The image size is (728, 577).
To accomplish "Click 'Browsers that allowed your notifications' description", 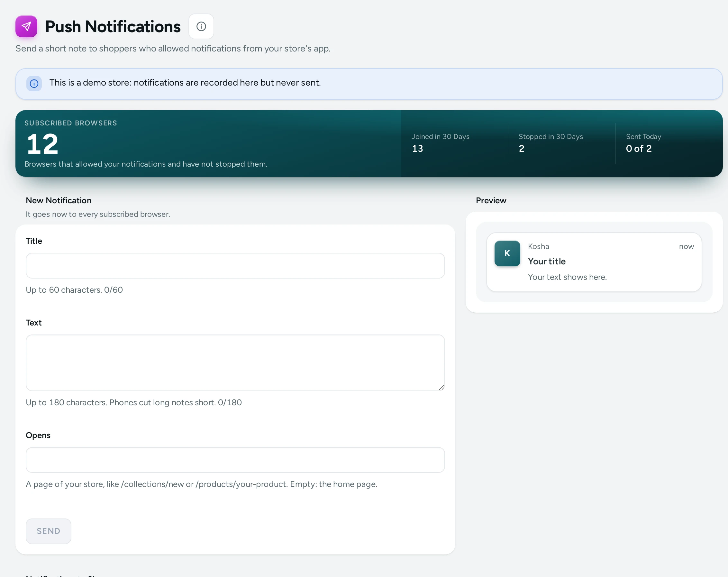I will (x=146, y=164).
